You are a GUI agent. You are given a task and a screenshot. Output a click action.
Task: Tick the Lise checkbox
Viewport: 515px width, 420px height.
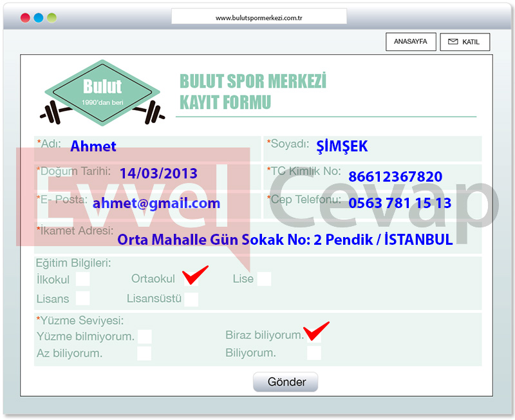pos(264,279)
